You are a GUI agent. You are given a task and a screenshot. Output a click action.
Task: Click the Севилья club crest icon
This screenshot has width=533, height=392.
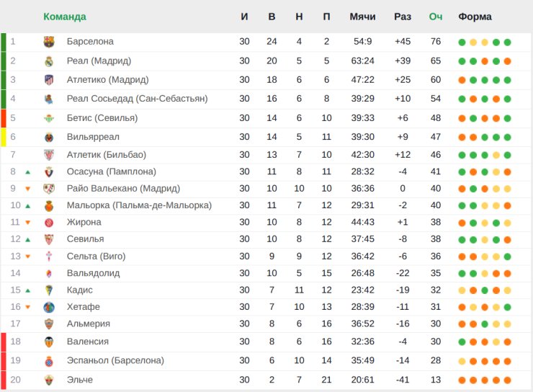[x=49, y=239]
